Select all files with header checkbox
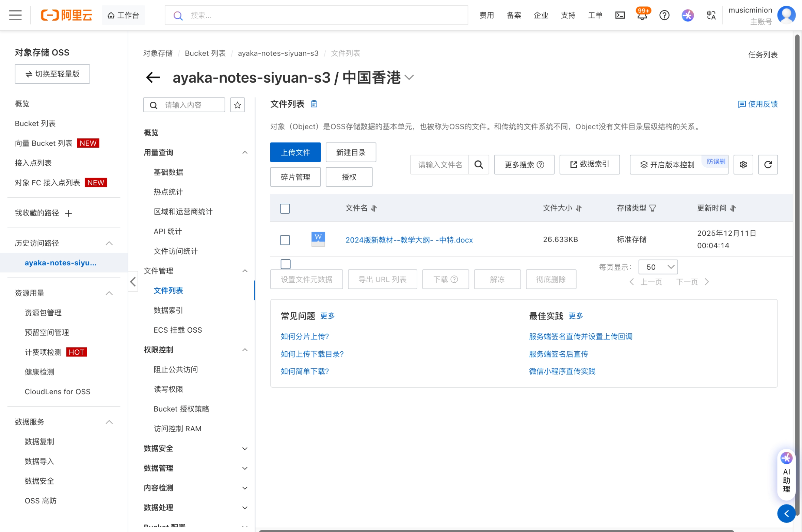This screenshot has width=802, height=532. 285,209
